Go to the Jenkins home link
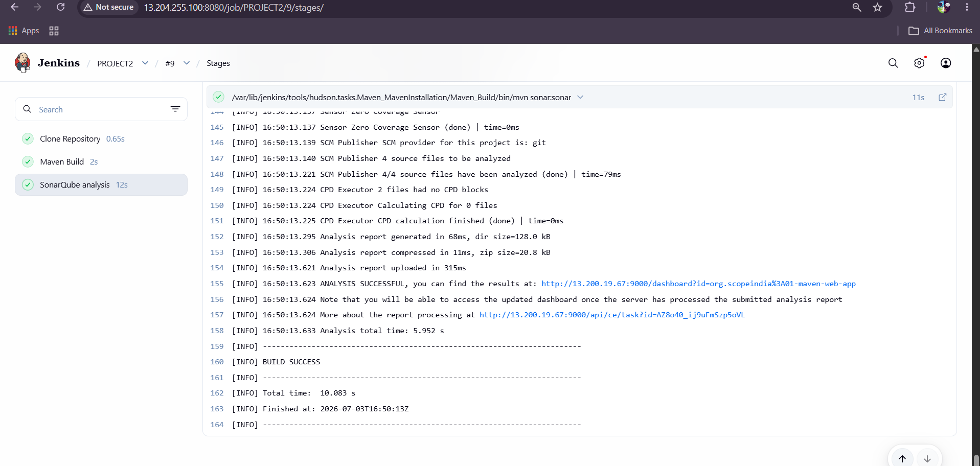The width and height of the screenshot is (980, 466). (59, 63)
